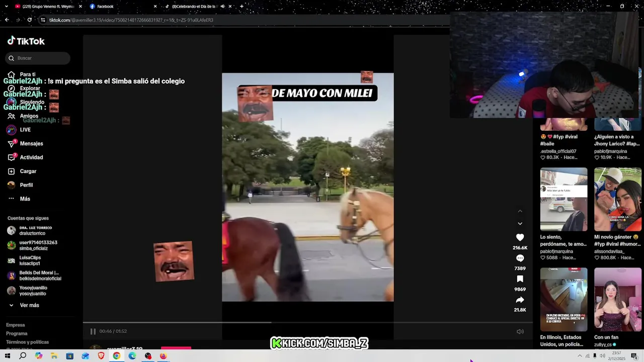Open Microsoft Edge from taskbar
The image size is (644, 362).
click(132, 356)
